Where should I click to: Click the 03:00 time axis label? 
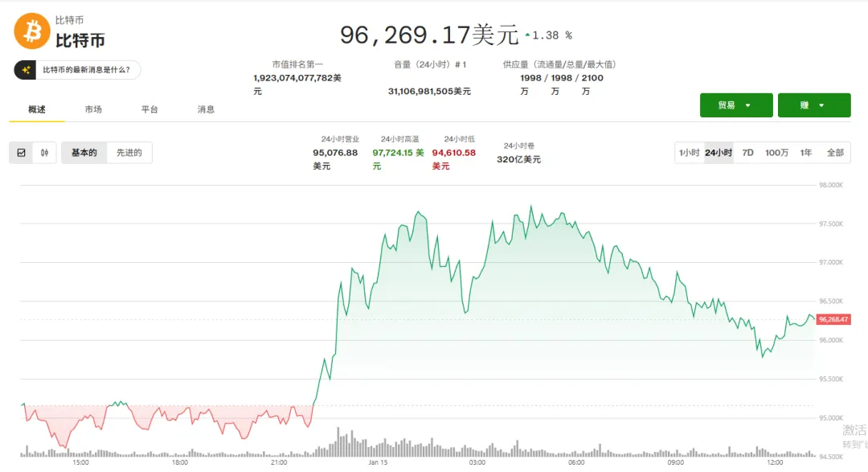[477, 462]
